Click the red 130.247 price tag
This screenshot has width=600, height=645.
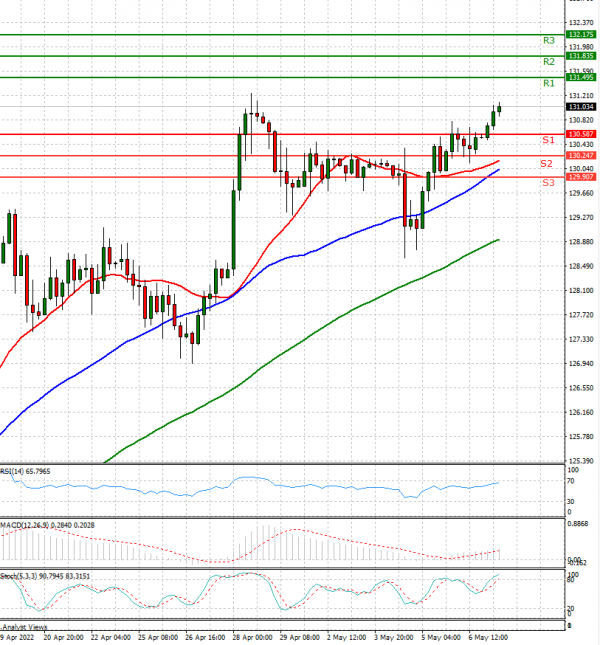(x=580, y=156)
